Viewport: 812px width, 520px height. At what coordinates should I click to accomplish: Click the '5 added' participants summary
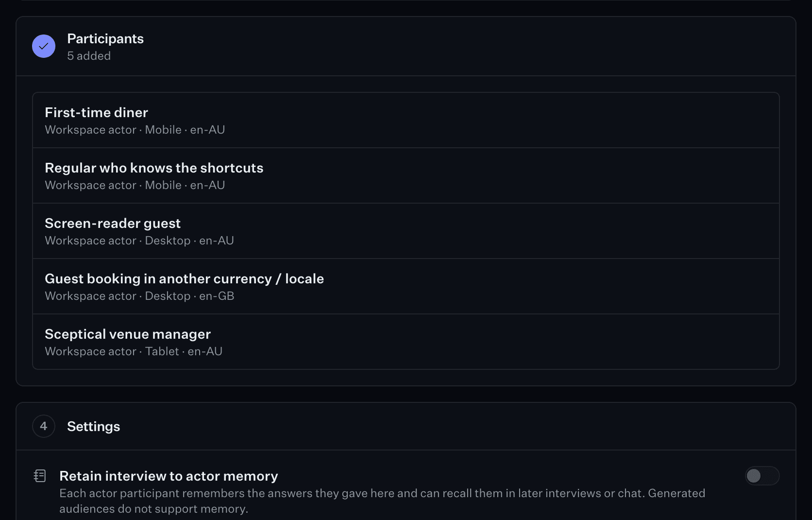coord(89,56)
